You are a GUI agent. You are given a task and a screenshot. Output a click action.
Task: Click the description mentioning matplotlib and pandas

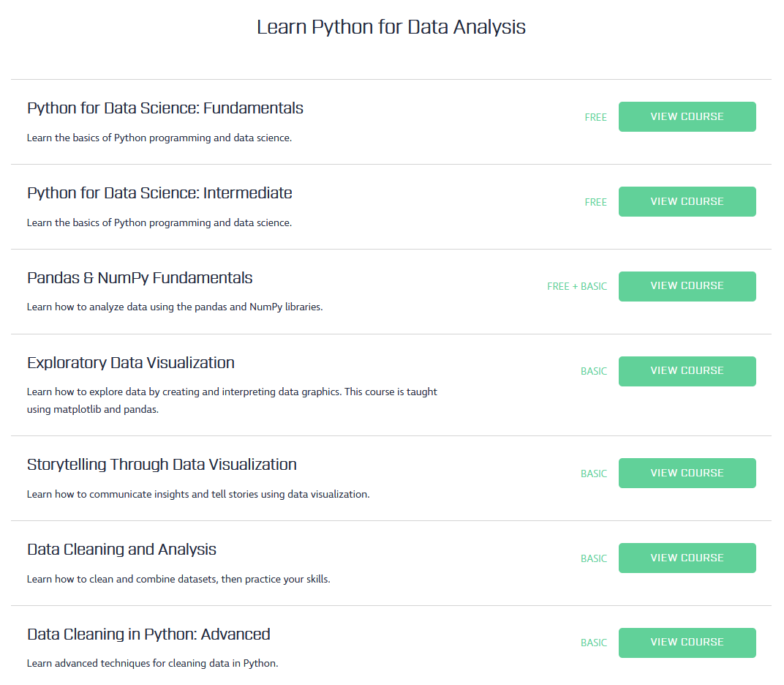click(x=232, y=400)
